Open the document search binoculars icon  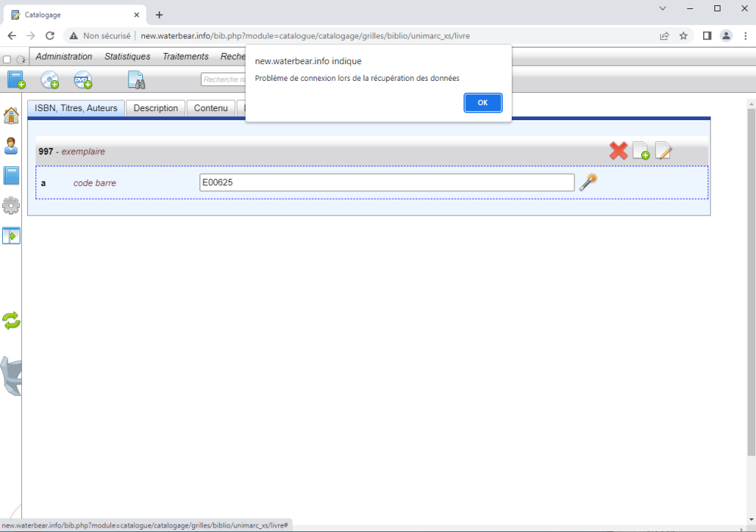point(136,79)
